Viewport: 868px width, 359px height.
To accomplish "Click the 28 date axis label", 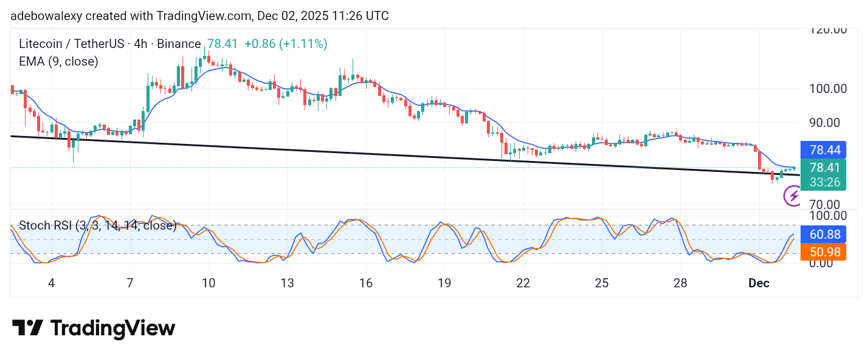I will (680, 283).
